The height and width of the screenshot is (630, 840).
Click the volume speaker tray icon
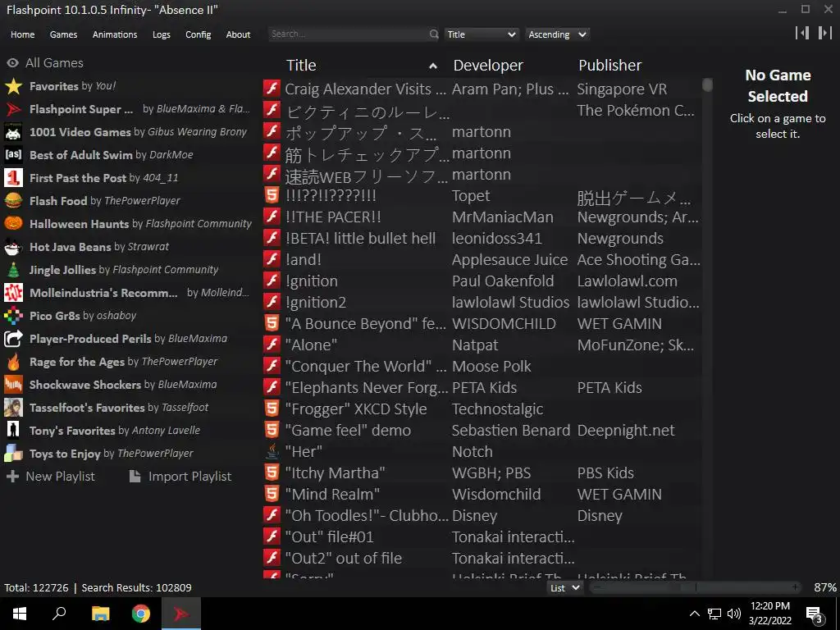click(x=734, y=614)
